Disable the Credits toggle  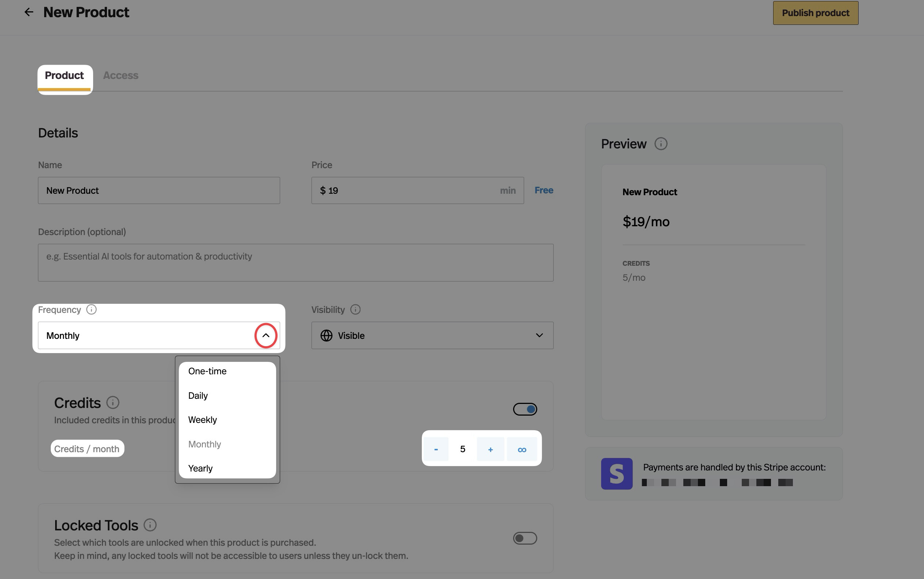(525, 409)
